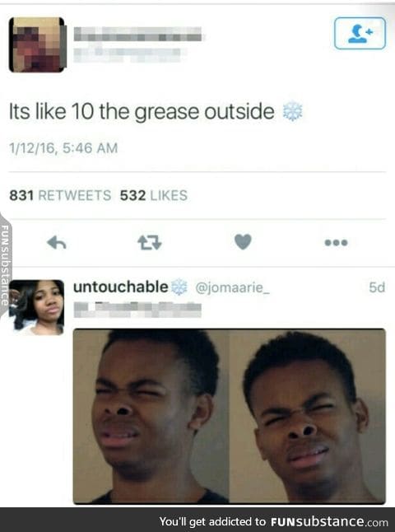395x532 pixels.
Task: View the 532 Likes list
Action: 154,195
